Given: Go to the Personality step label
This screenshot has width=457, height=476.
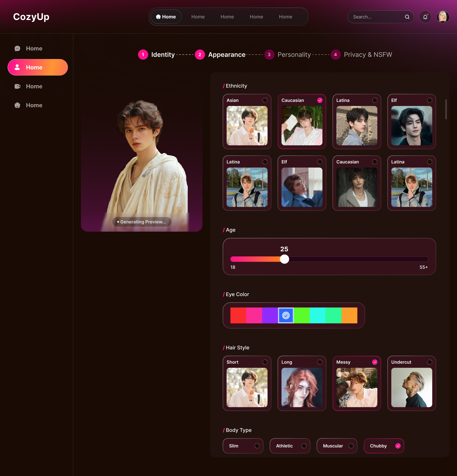Looking at the screenshot, I should click(294, 55).
